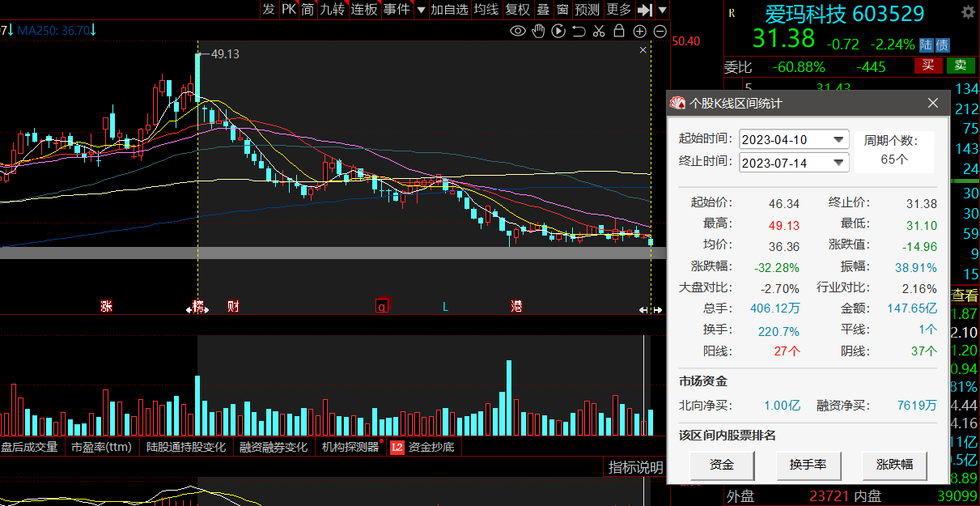Click the 查看 link in right panel
The height and width of the screenshot is (506, 980).
coord(965,296)
